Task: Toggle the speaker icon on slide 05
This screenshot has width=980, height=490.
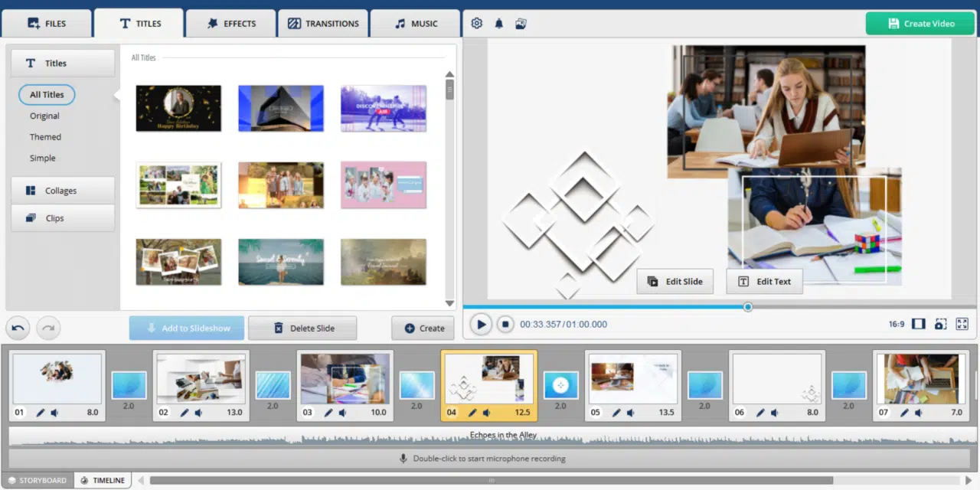Action: (x=630, y=413)
